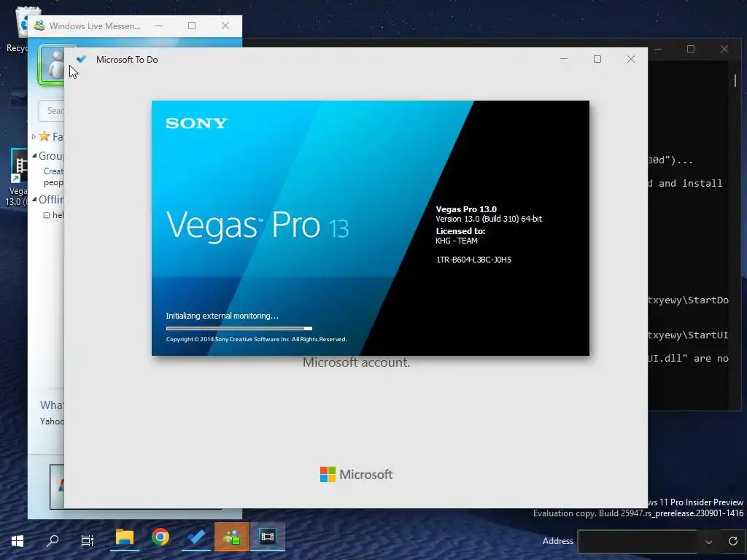The height and width of the screenshot is (560, 747).
Task: Minimize the Microsoft To Do window
Action: click(x=564, y=59)
